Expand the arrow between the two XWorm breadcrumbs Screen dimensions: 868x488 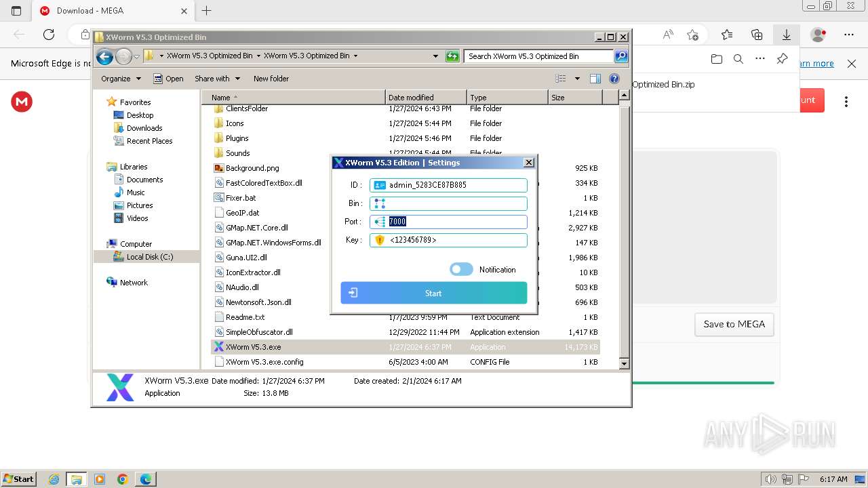pos(258,56)
